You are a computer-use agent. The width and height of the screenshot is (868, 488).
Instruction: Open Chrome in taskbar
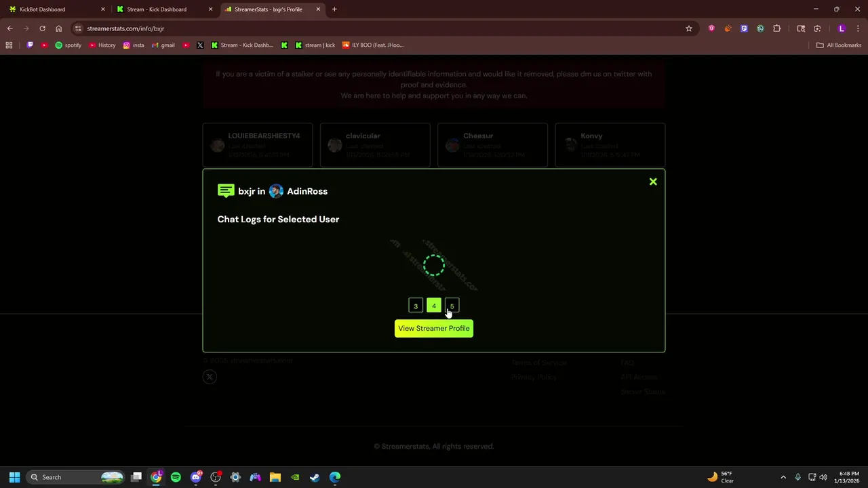point(156,477)
